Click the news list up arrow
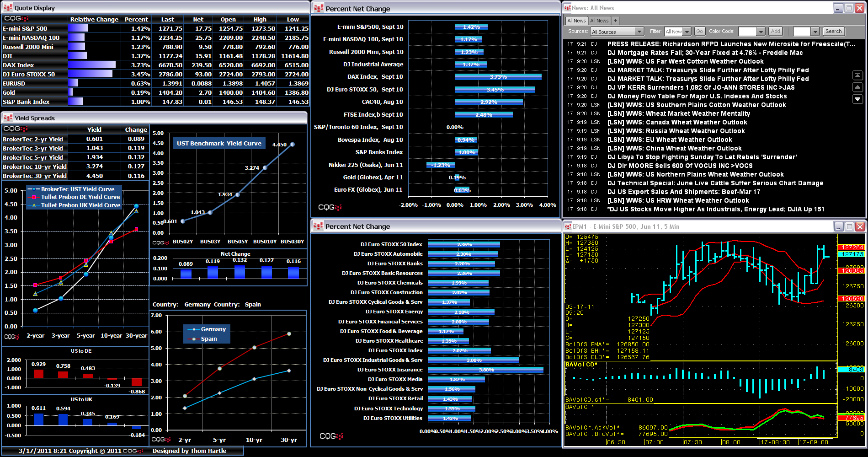 point(858,87)
